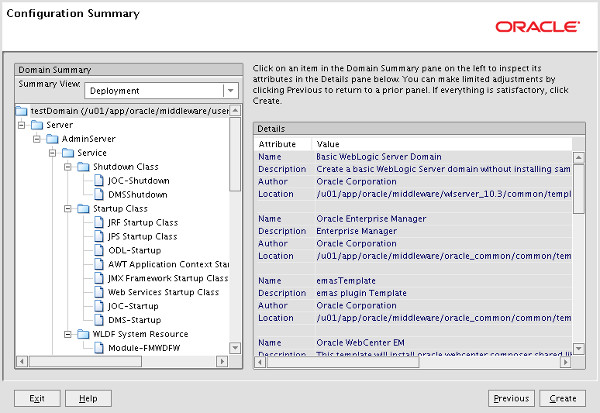Click the Module-FMWDFW file icon
600x413 pixels.
(x=99, y=348)
